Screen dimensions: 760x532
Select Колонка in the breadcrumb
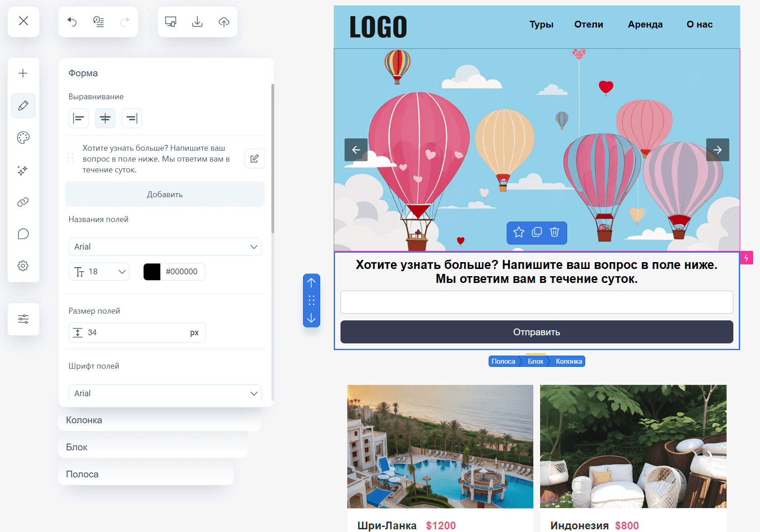[x=569, y=361]
